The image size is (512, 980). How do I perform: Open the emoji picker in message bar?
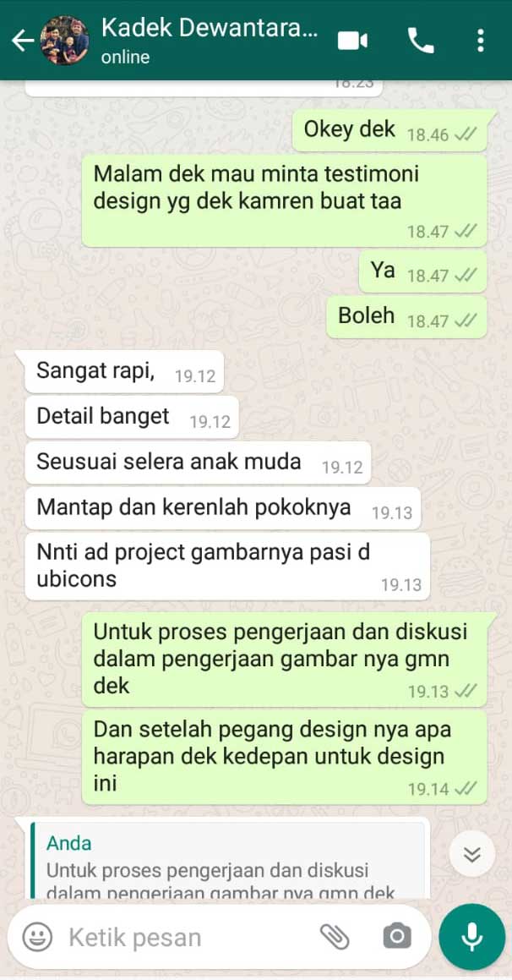pos(37,937)
